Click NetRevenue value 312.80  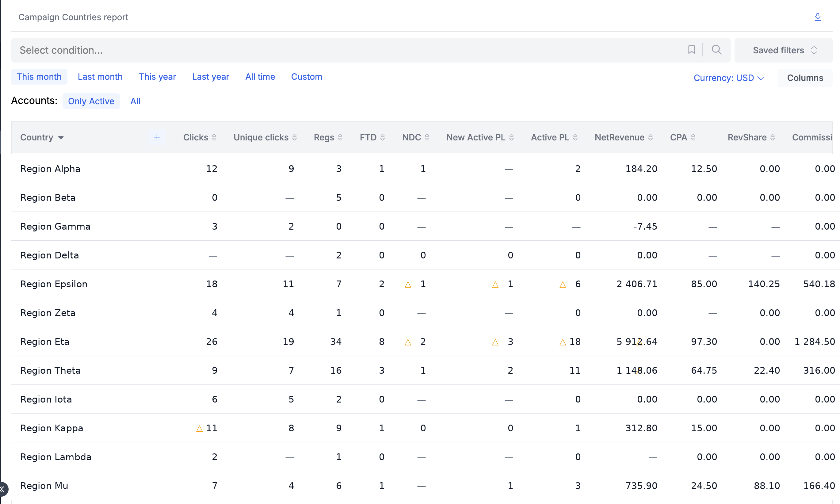coord(641,428)
